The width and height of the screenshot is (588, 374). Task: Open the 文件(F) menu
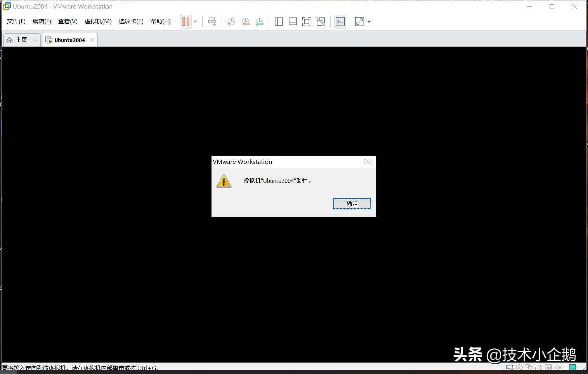coord(16,21)
